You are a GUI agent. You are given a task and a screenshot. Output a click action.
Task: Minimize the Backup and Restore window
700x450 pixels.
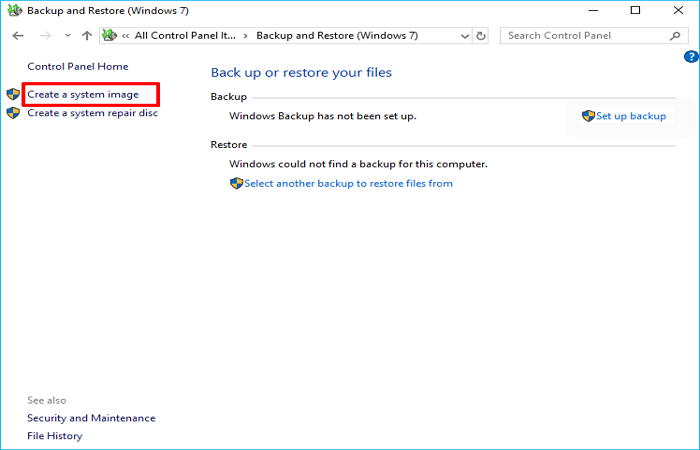click(x=593, y=10)
